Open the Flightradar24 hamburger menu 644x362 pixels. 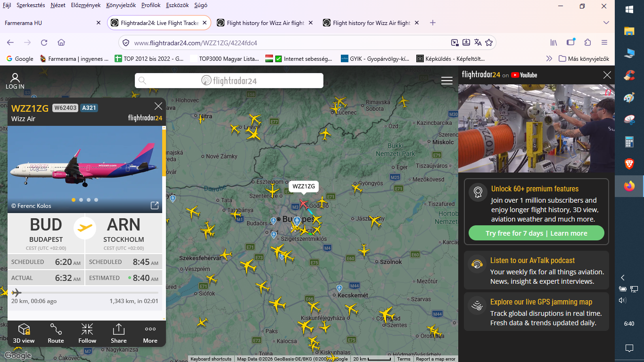pos(447,81)
